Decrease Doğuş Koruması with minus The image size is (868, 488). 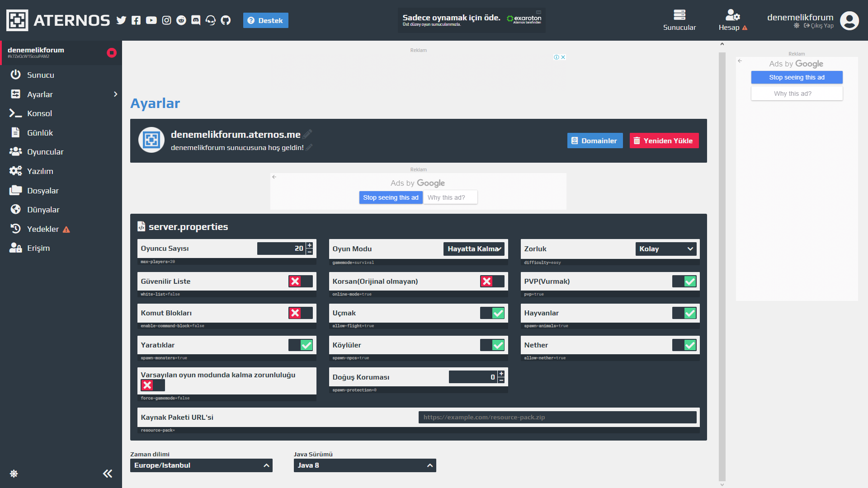(x=501, y=380)
